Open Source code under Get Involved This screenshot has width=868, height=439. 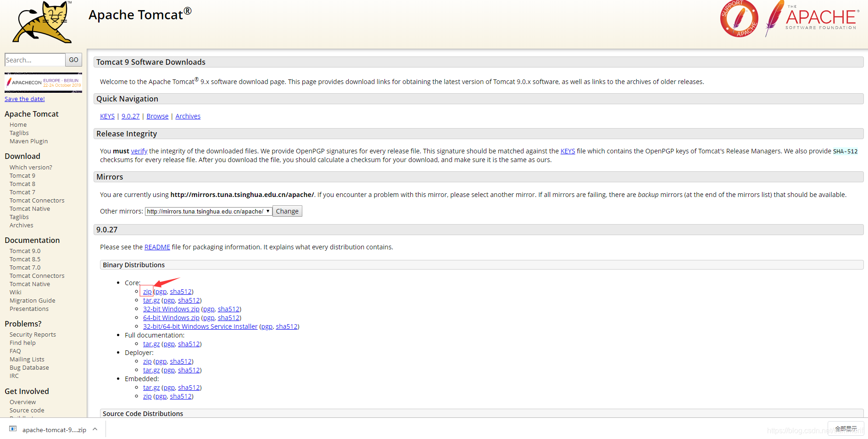point(27,410)
